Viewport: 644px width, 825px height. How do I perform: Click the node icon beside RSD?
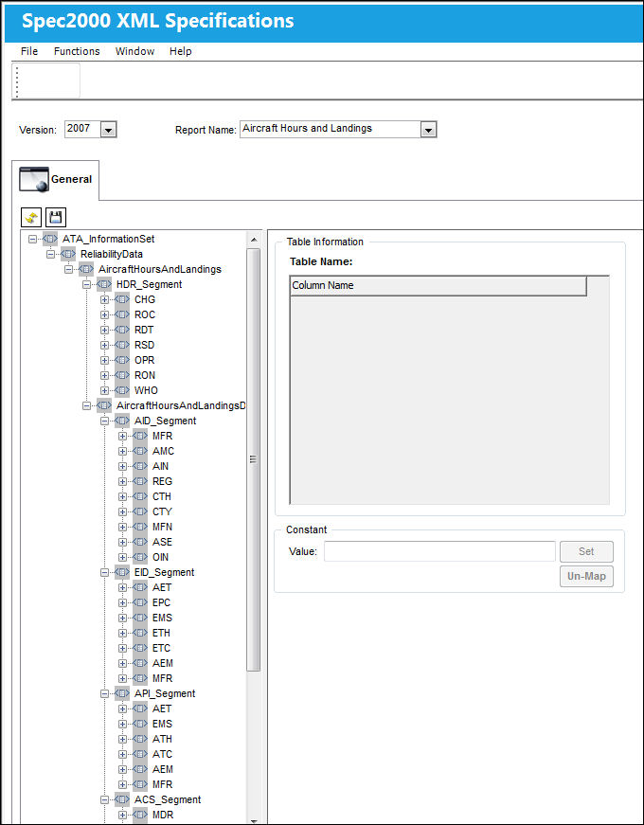coord(122,345)
